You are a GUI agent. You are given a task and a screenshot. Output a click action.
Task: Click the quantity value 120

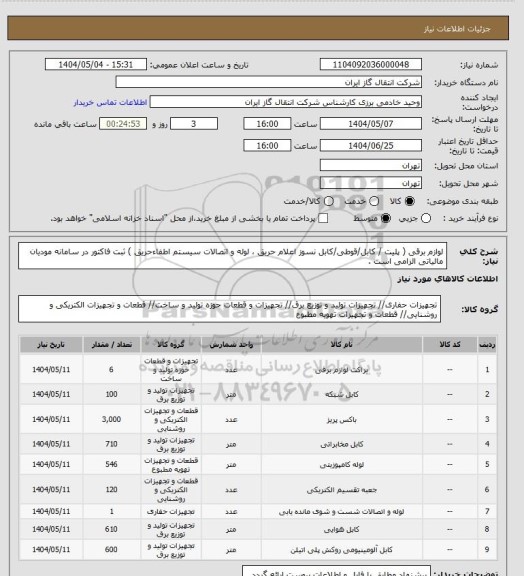coord(111,490)
